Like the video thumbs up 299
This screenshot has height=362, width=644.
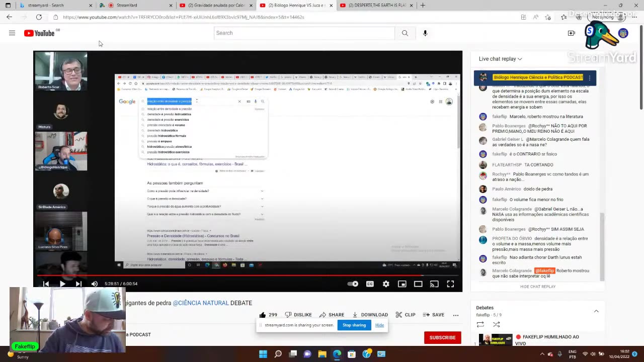point(268,315)
